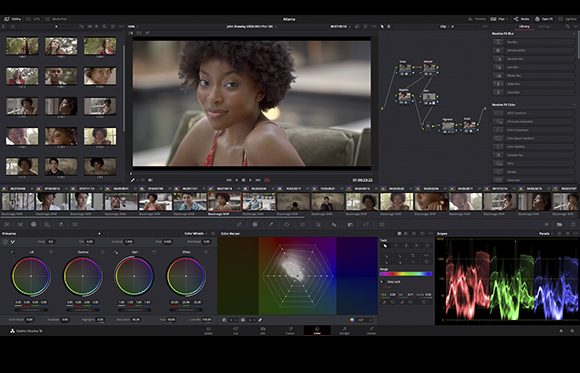The width and height of the screenshot is (580, 373).
Task: Search the Open FX library
Action: [x=567, y=27]
